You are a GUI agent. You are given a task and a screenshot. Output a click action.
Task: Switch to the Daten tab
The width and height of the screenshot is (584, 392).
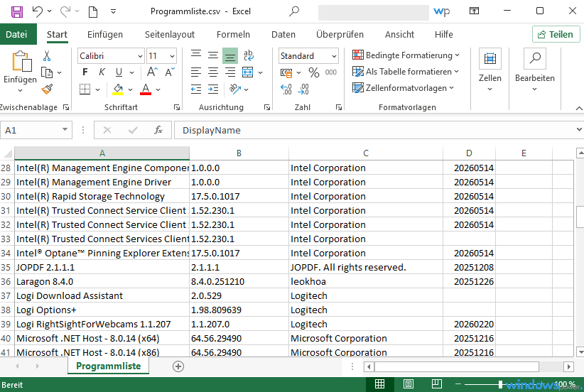point(283,34)
